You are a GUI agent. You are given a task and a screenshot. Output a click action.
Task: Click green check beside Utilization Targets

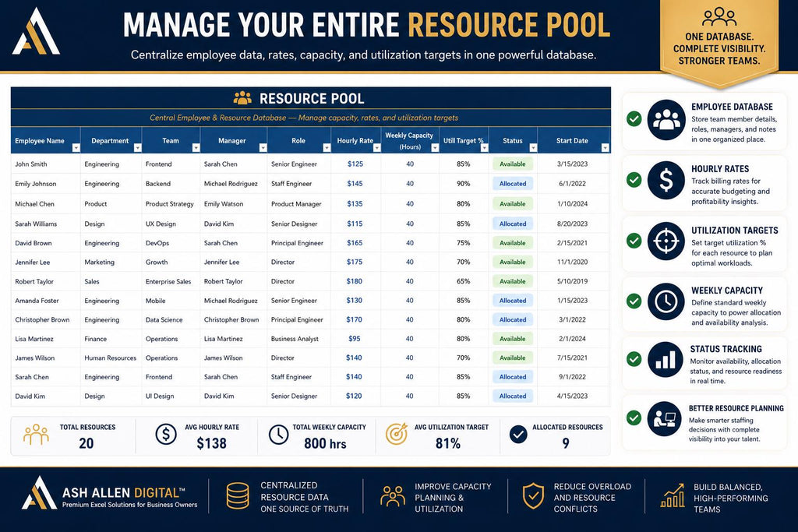click(x=634, y=240)
